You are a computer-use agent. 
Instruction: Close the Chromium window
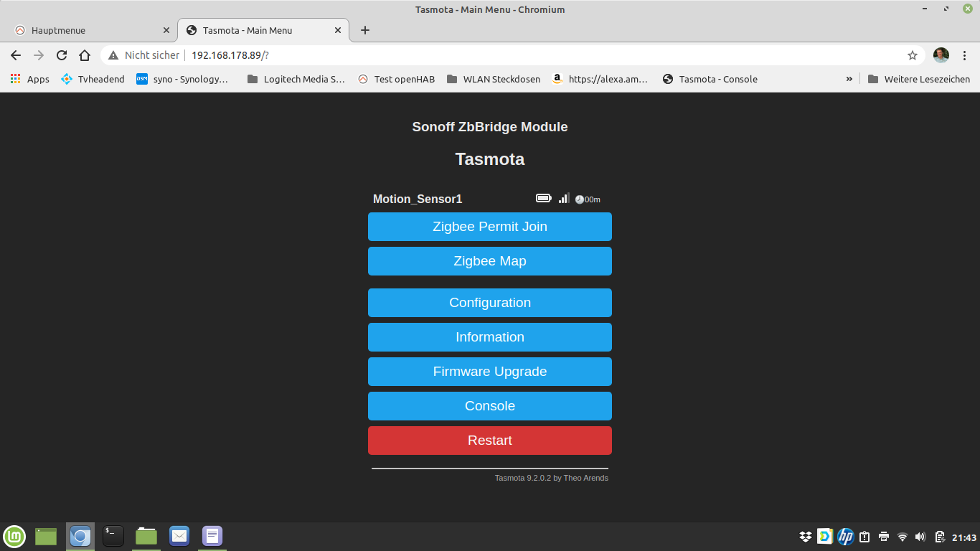968,9
